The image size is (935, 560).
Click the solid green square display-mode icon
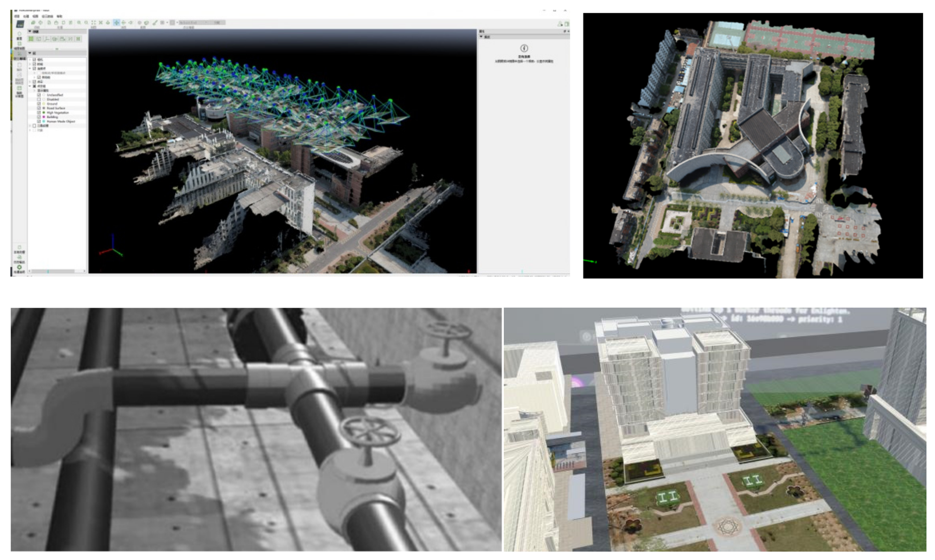[x=31, y=39]
